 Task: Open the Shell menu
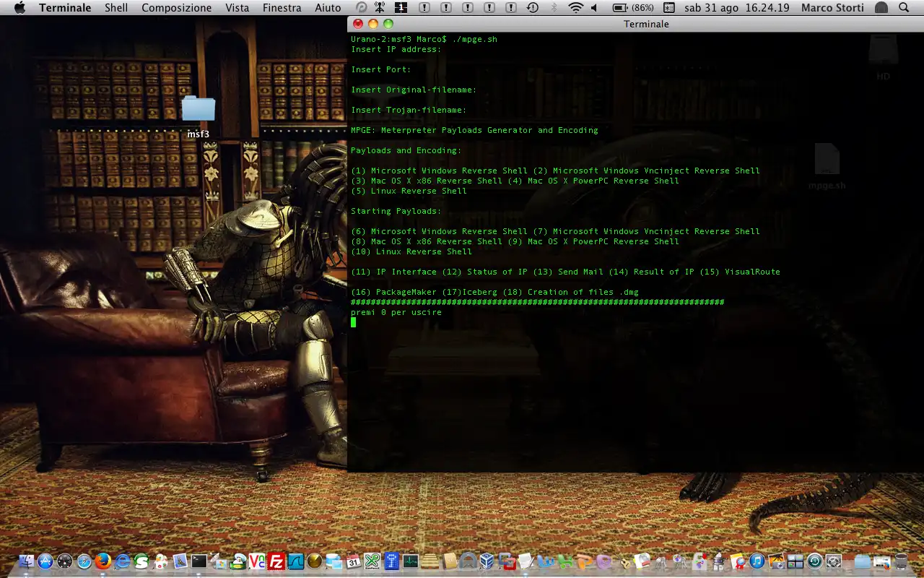(116, 8)
